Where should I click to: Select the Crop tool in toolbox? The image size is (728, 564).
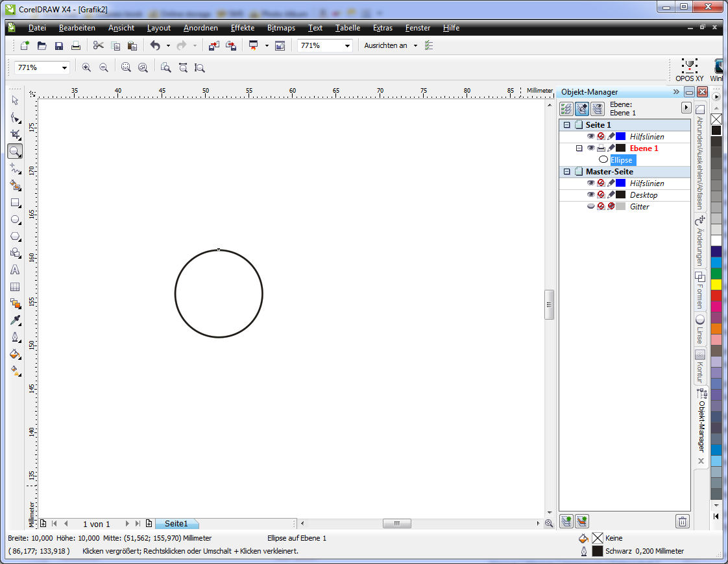pos(15,134)
